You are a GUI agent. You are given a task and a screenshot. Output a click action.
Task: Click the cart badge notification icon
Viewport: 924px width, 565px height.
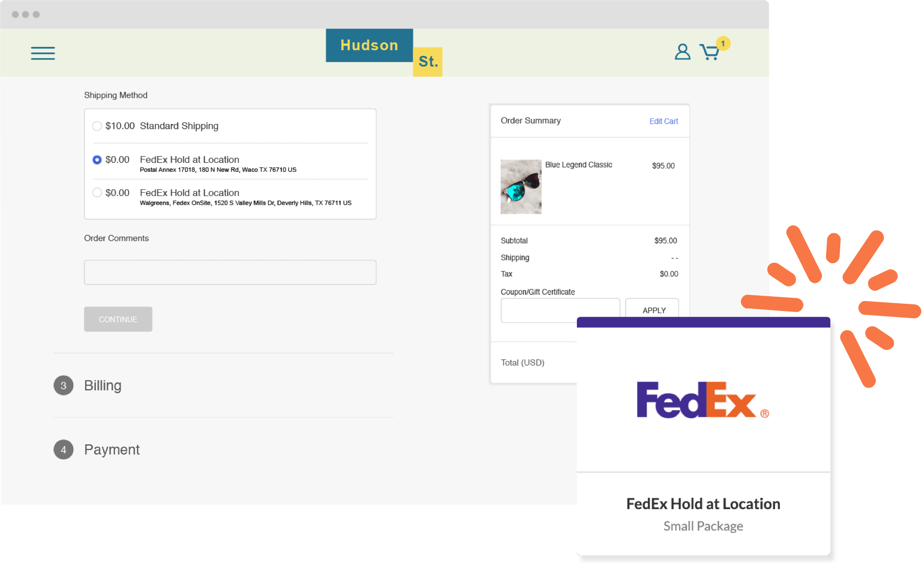723,44
